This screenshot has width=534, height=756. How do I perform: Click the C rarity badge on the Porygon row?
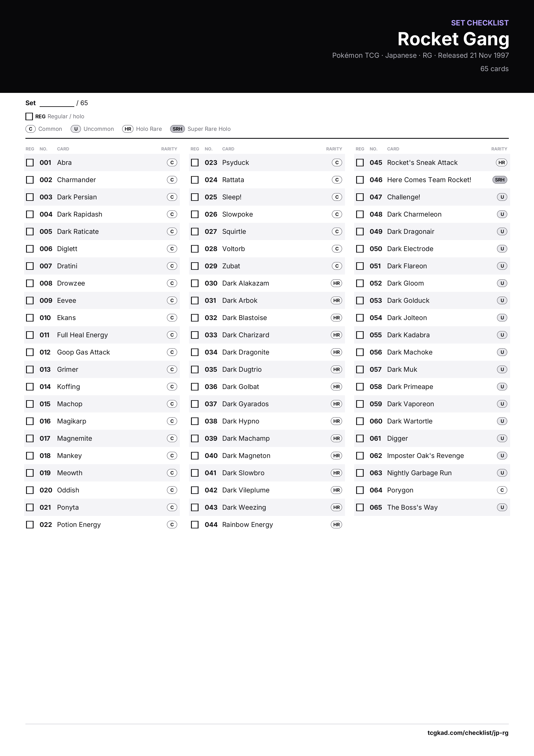pyautogui.click(x=502, y=490)
